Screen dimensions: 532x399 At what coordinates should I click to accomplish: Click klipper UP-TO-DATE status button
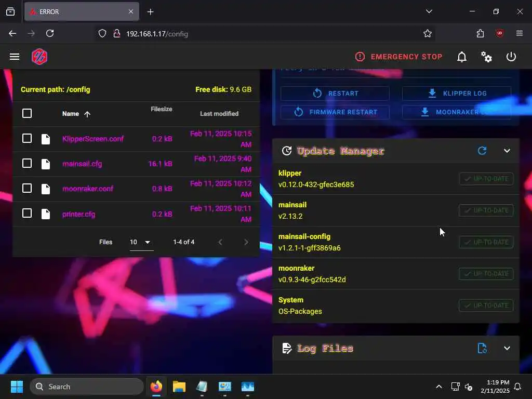486,179
